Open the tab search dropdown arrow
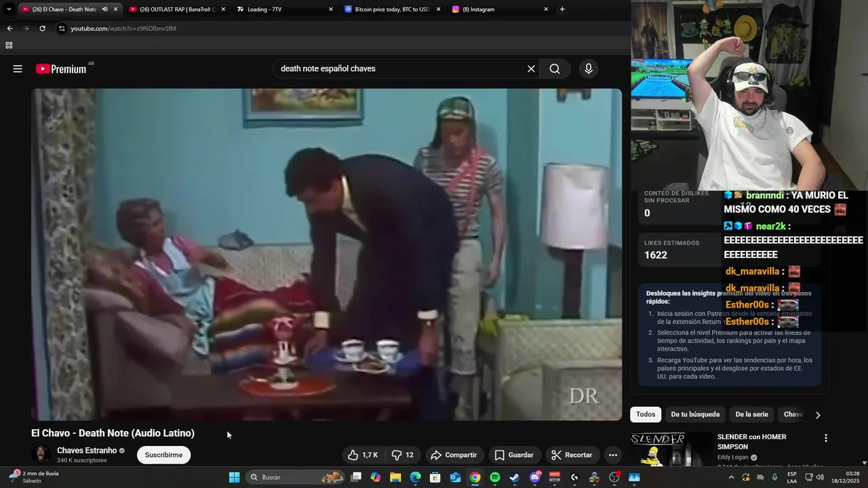Image resolution: width=868 pixels, height=488 pixels. click(x=9, y=9)
